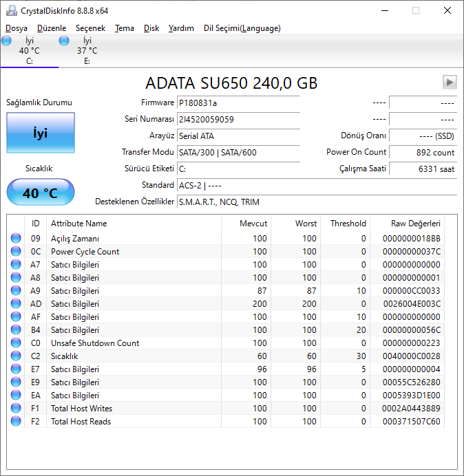Switch to the E: drive tab
This screenshot has width=464, height=476.
(x=87, y=51)
